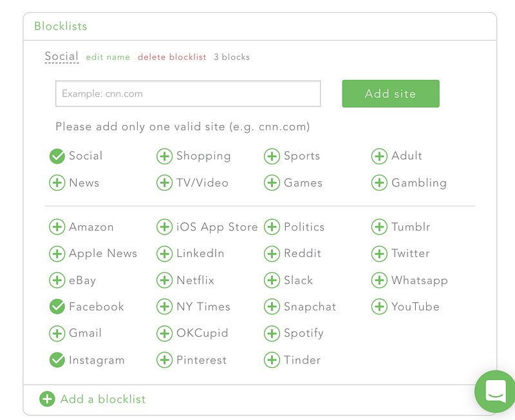
Task: Add Twitter with its plus icon
Action: (x=379, y=254)
